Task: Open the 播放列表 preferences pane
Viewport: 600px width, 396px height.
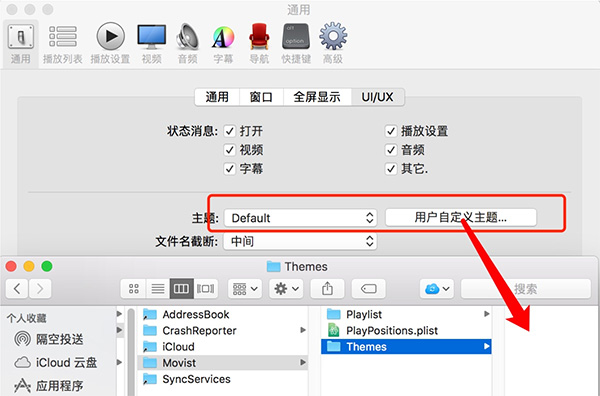Action: coord(63,43)
